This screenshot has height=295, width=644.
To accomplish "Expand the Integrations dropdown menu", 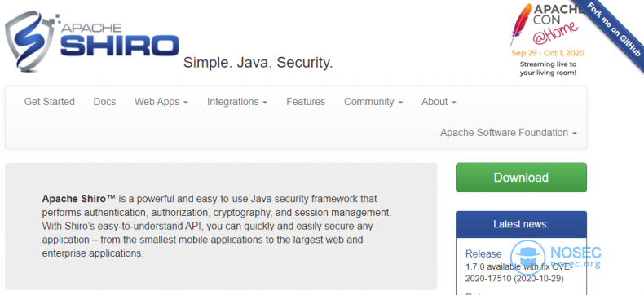I will [x=237, y=102].
